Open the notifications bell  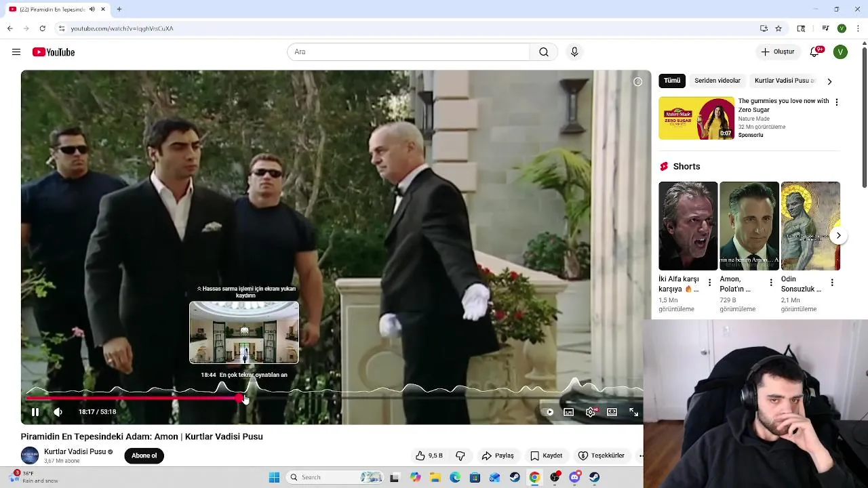tap(816, 52)
